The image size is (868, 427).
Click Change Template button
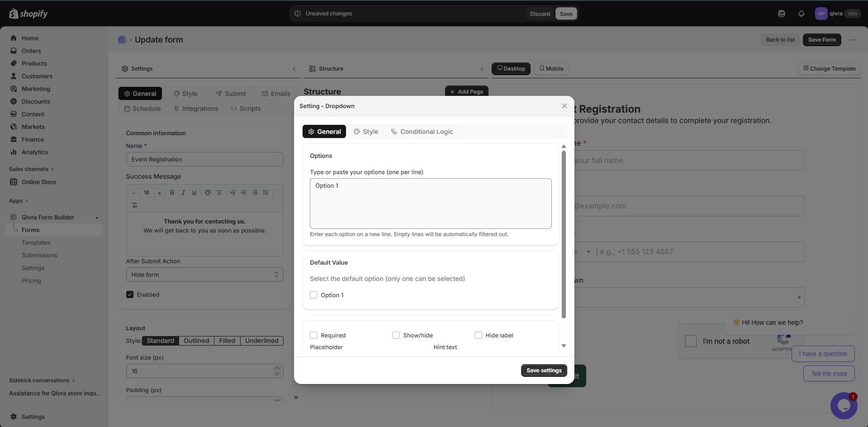point(830,68)
